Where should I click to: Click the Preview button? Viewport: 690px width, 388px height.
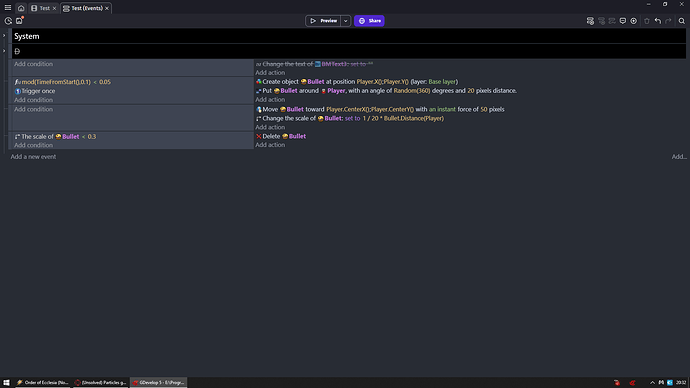tap(323, 21)
